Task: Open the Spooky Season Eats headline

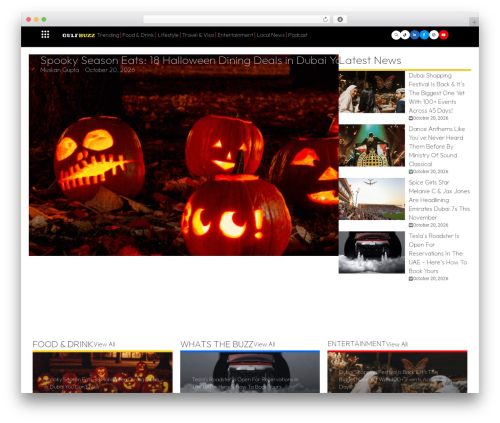Action: click(189, 60)
